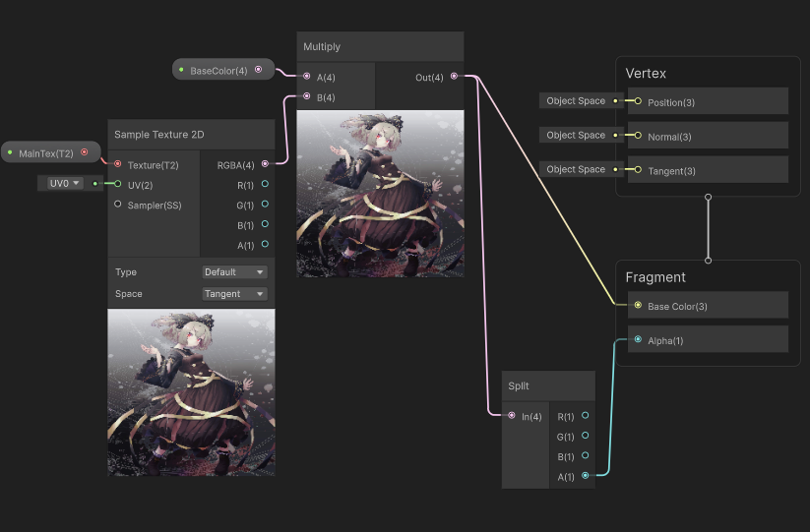Click the Multiply Out(4) output port
The image size is (810, 532).
pyautogui.click(x=454, y=77)
